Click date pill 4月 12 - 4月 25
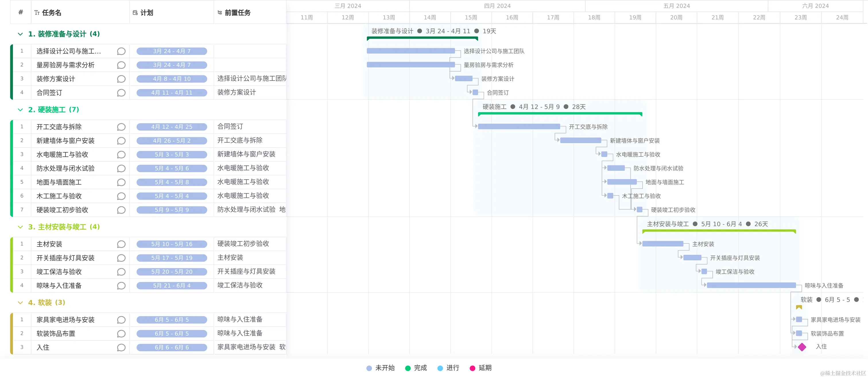The width and height of the screenshot is (868, 378). coord(172,127)
